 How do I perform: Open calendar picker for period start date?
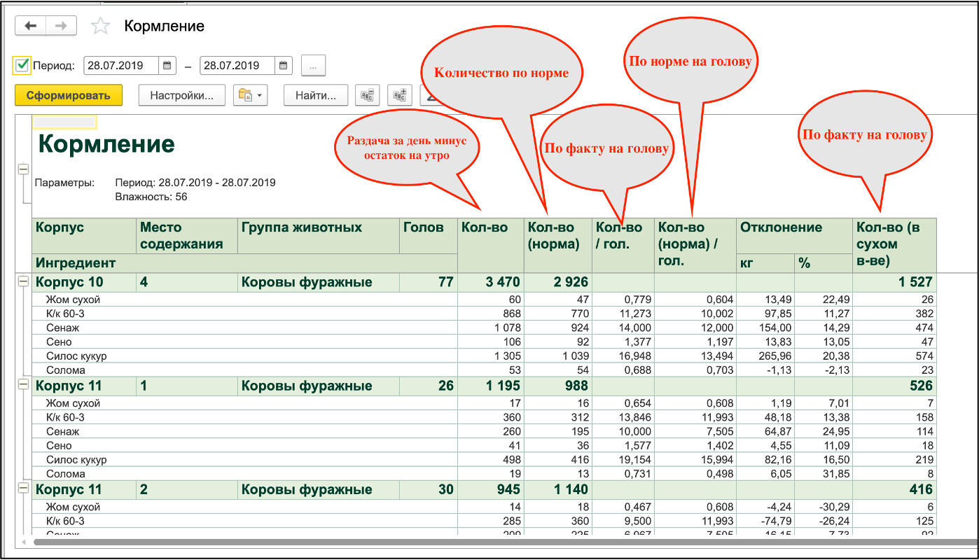[x=167, y=66]
